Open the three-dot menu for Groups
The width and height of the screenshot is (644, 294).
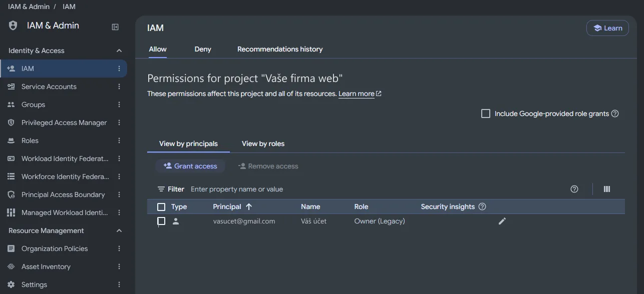119,104
